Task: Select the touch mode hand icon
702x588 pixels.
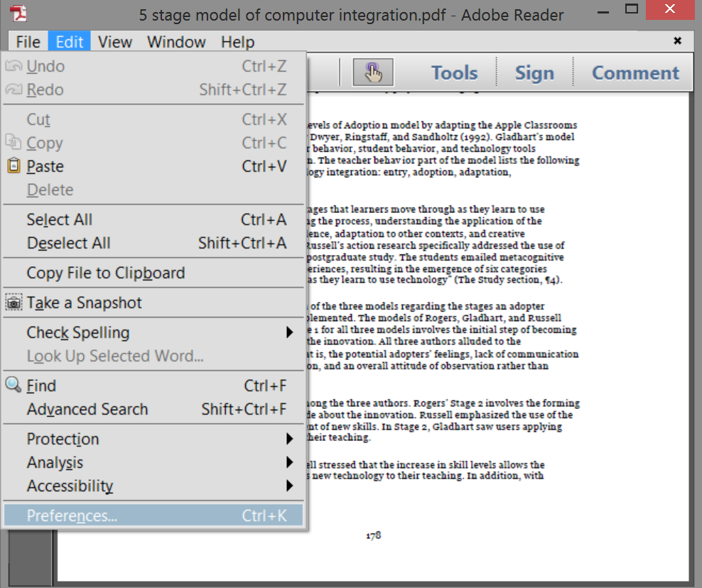Action: 373,72
